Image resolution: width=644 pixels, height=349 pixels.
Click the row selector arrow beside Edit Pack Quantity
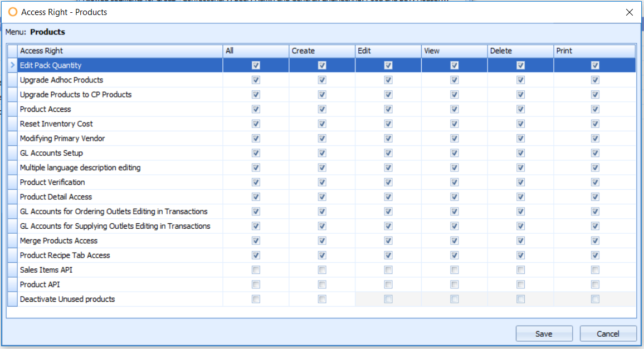tap(12, 65)
